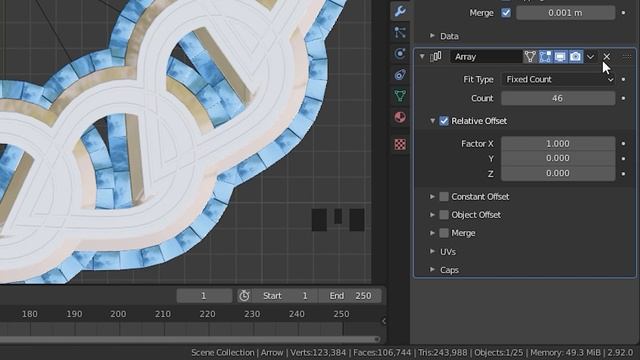Click frame 180 on the timeline ruler
The width and height of the screenshot is (640, 360).
click(x=29, y=314)
